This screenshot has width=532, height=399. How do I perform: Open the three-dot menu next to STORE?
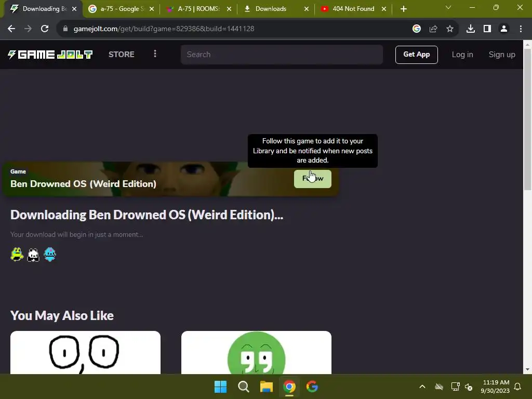[155, 54]
